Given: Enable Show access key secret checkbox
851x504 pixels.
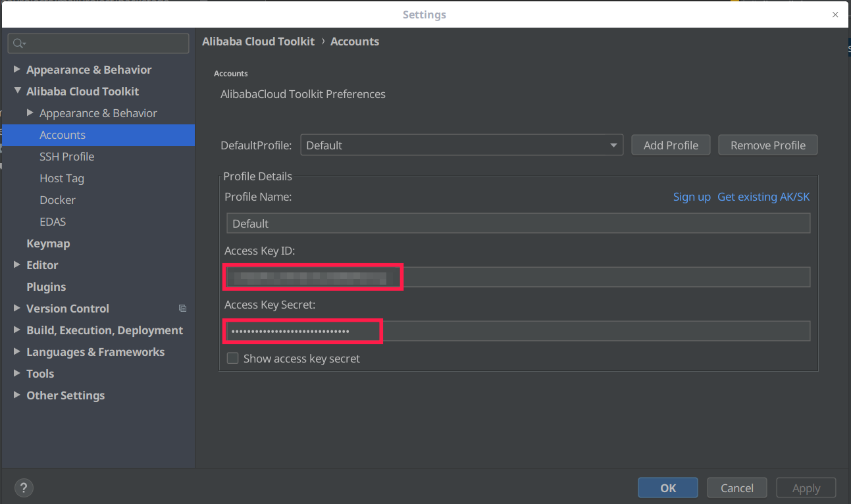Looking at the screenshot, I should pos(232,359).
